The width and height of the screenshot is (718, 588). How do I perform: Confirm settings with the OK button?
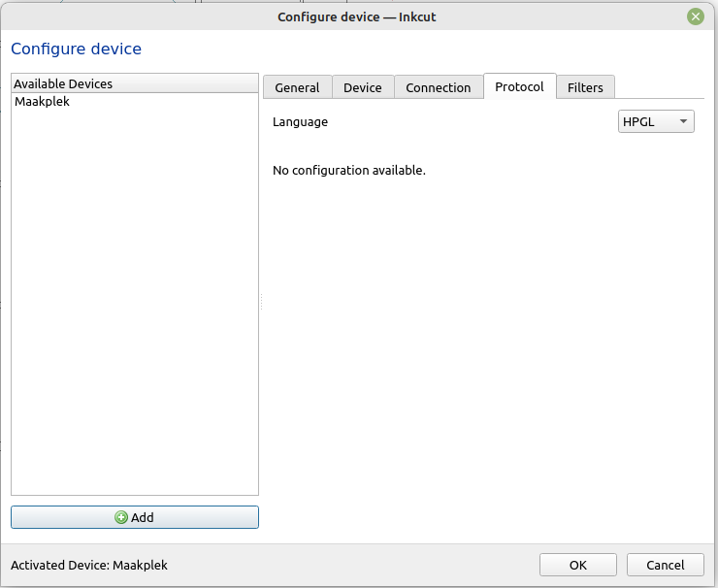577,565
